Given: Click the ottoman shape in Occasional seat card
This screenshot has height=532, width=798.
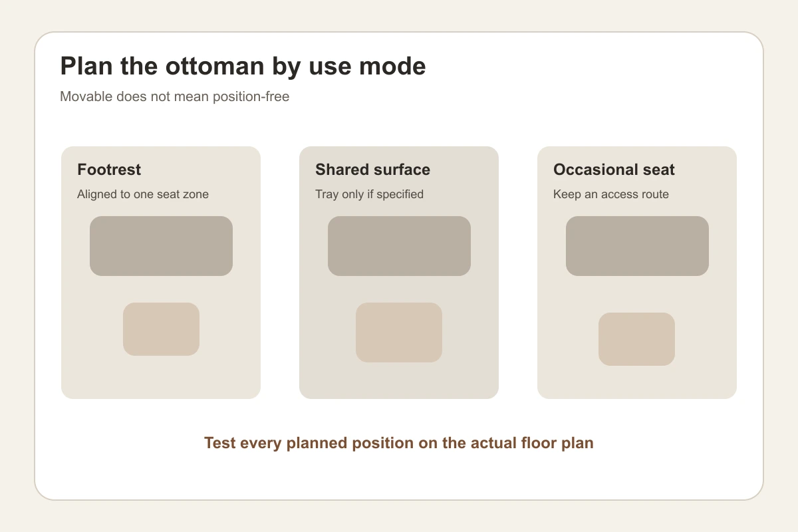Looking at the screenshot, I should [x=636, y=339].
